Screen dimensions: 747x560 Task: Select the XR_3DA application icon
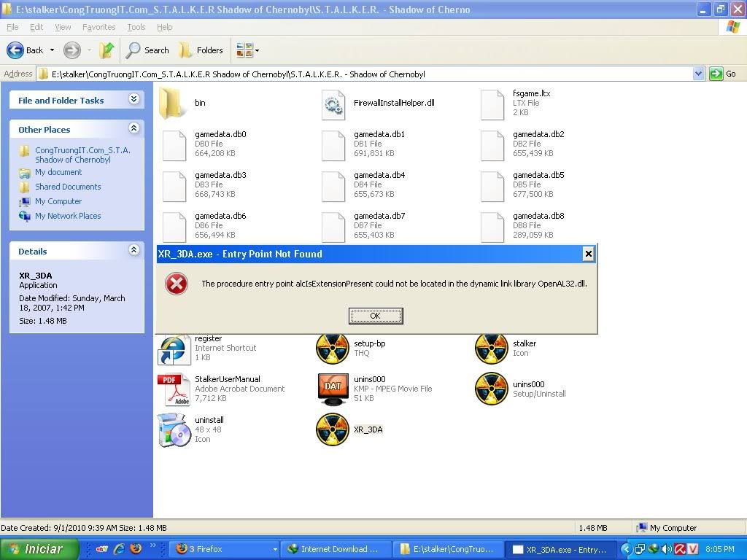click(x=332, y=430)
